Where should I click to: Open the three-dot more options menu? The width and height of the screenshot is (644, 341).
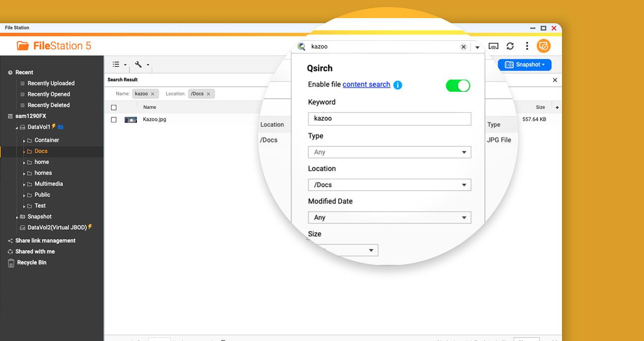tap(527, 46)
